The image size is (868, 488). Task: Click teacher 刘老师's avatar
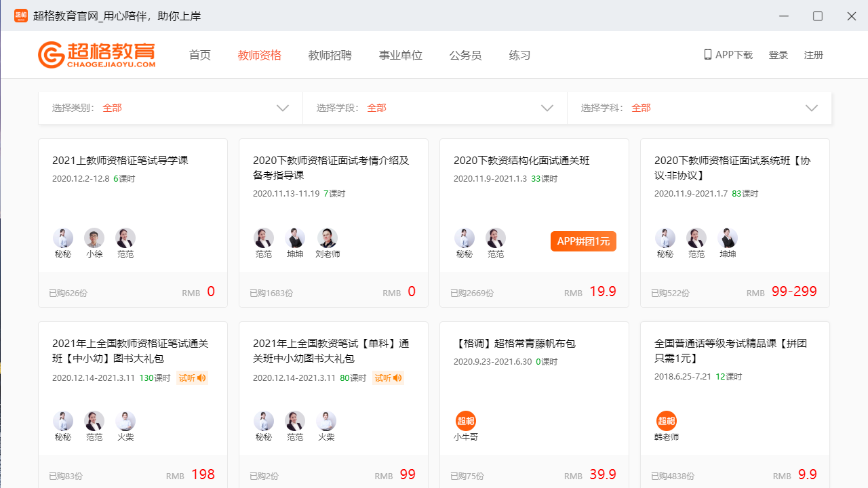328,238
